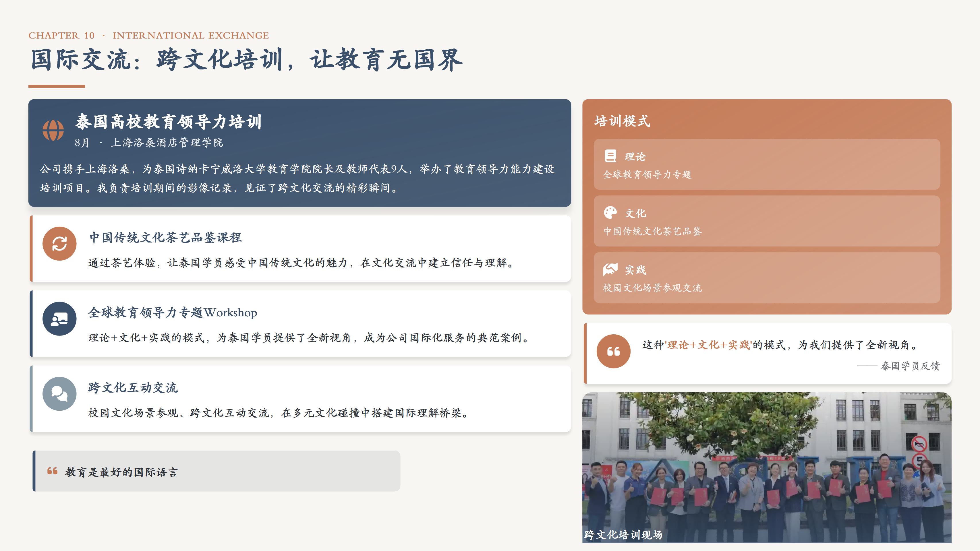Screen dimensions: 980x551
Task: Click the globe icon beside 泰国高校教育领导力培训
Action: [53, 130]
